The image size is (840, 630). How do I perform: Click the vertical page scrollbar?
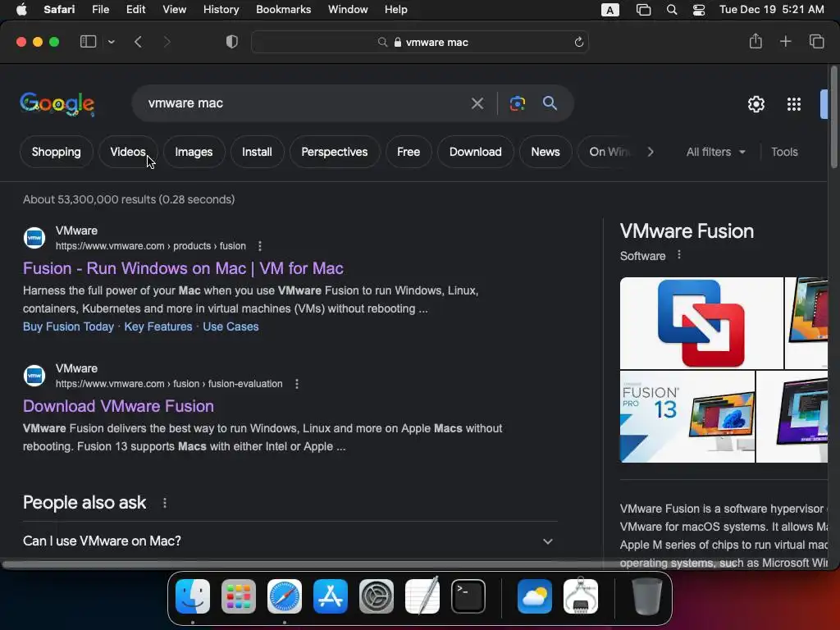click(833, 116)
